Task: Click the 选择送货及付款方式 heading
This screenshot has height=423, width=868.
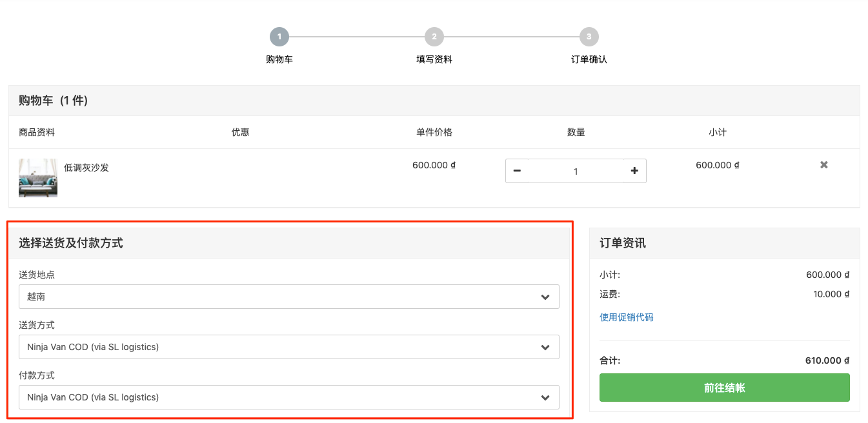Action: [71, 243]
